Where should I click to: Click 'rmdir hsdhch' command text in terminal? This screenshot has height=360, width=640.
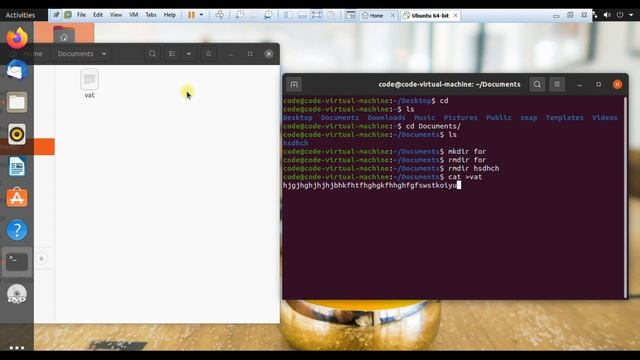[473, 168]
